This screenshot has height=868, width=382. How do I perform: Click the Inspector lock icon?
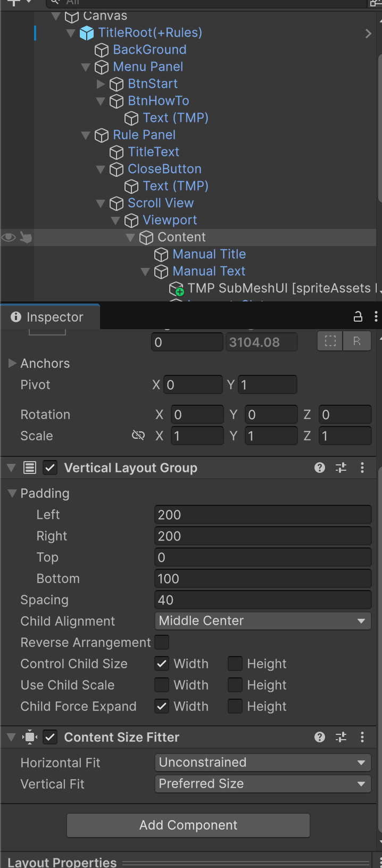point(358,317)
